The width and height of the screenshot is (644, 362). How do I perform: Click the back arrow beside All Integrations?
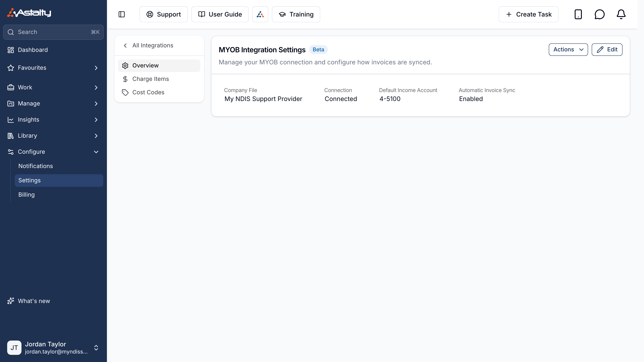(125, 45)
